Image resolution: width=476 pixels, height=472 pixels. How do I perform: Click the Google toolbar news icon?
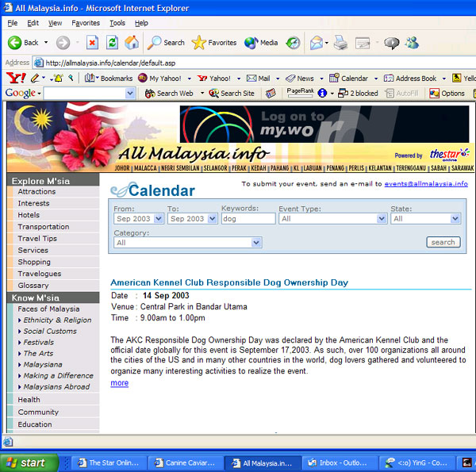click(x=271, y=94)
